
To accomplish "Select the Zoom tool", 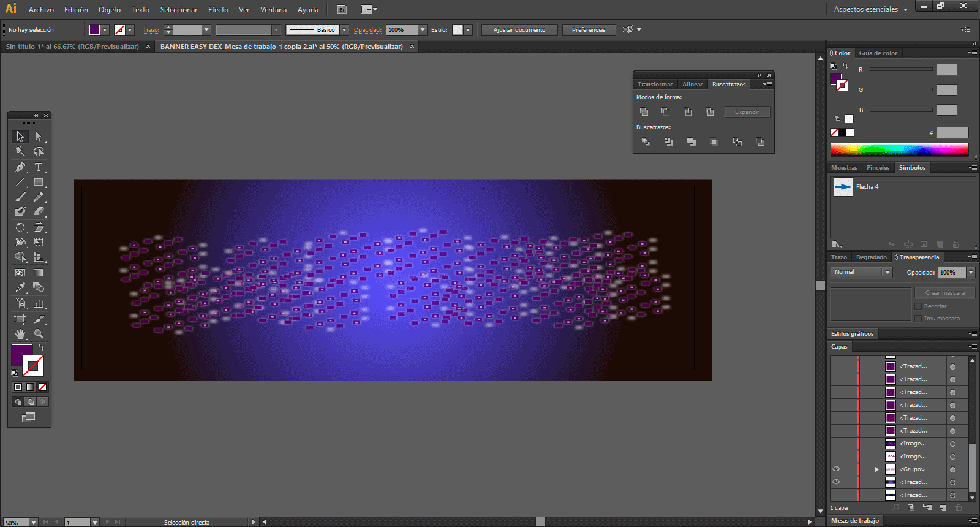I will coord(39,334).
